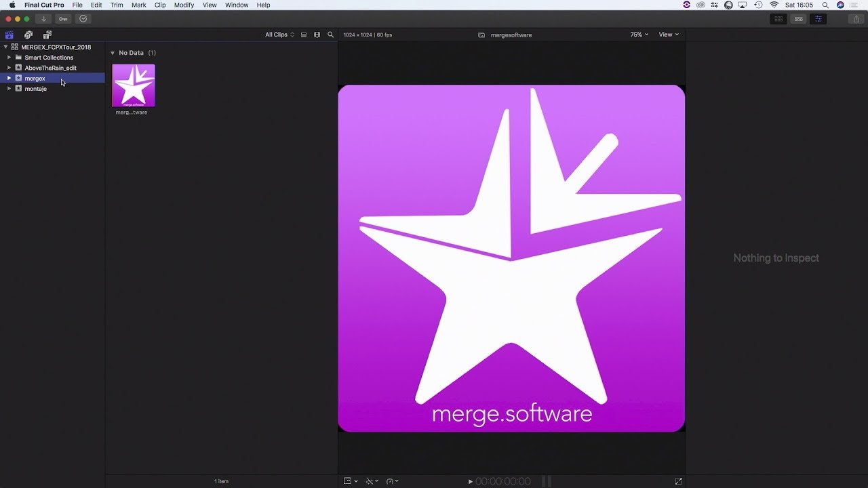The height and width of the screenshot is (488, 868).
Task: Toggle filmstrip/list view in browser
Action: (x=304, y=35)
